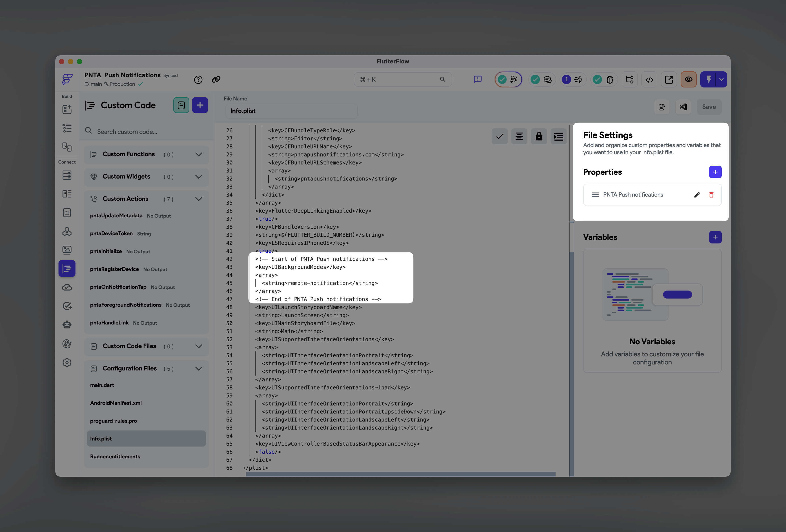
Task: Open the help question mark icon
Action: [x=198, y=79]
